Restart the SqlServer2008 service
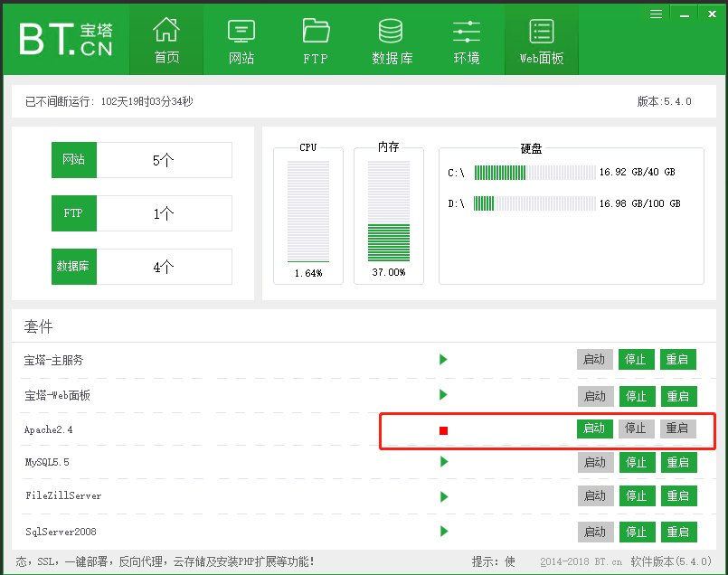This screenshot has width=728, height=575. (x=679, y=532)
